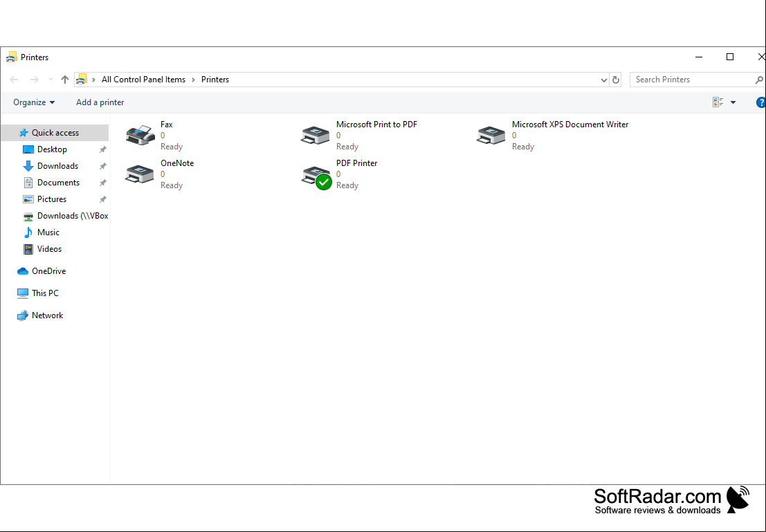Expand the chevron after All Control Panel Items

(194, 80)
